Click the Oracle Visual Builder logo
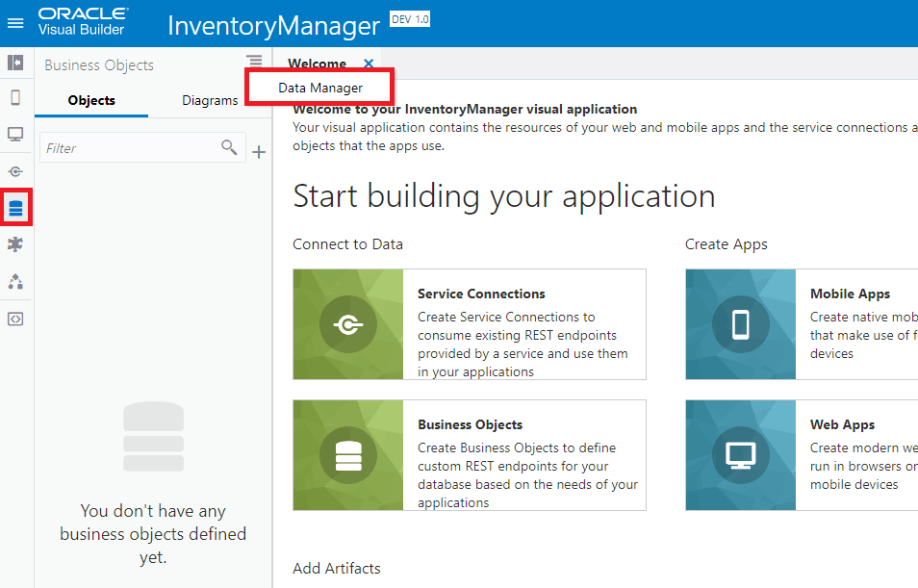This screenshot has width=918, height=588. [83, 22]
